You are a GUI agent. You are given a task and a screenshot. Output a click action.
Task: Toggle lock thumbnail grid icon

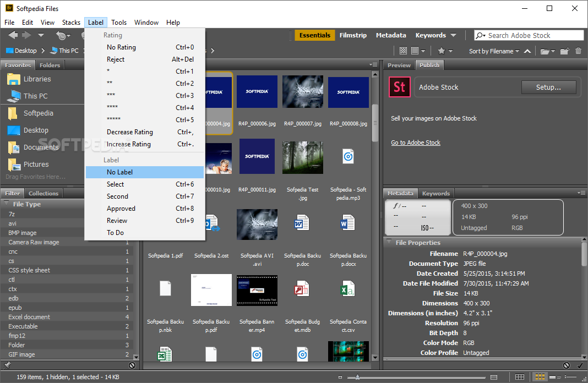click(x=519, y=377)
